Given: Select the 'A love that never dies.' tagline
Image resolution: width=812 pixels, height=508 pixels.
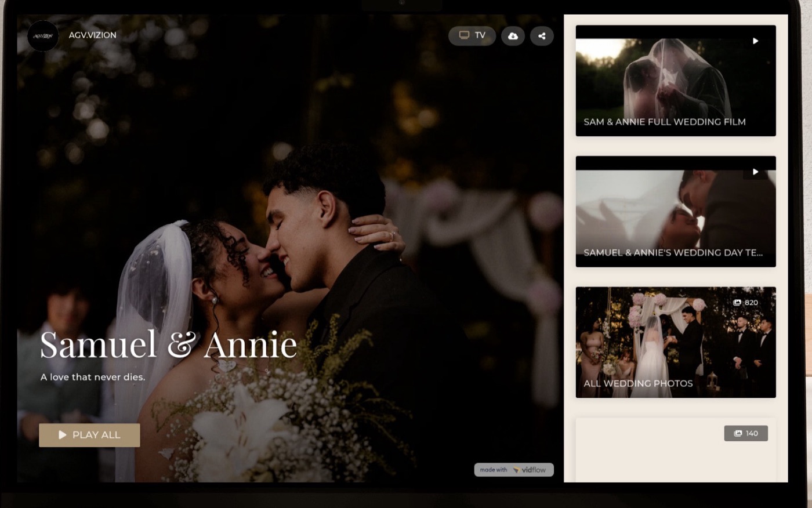Looking at the screenshot, I should coord(93,377).
